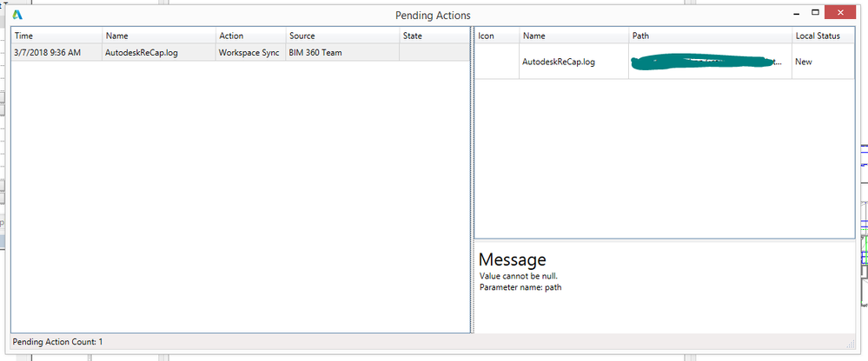The height and width of the screenshot is (361, 868).
Task: Click the Parameter name: path text
Action: pyautogui.click(x=520, y=287)
